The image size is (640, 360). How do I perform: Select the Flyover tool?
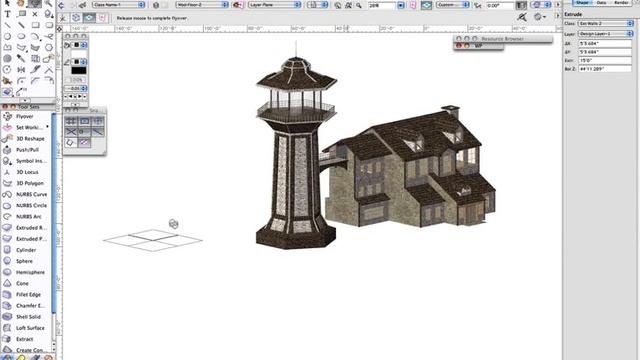pyautogui.click(x=24, y=116)
